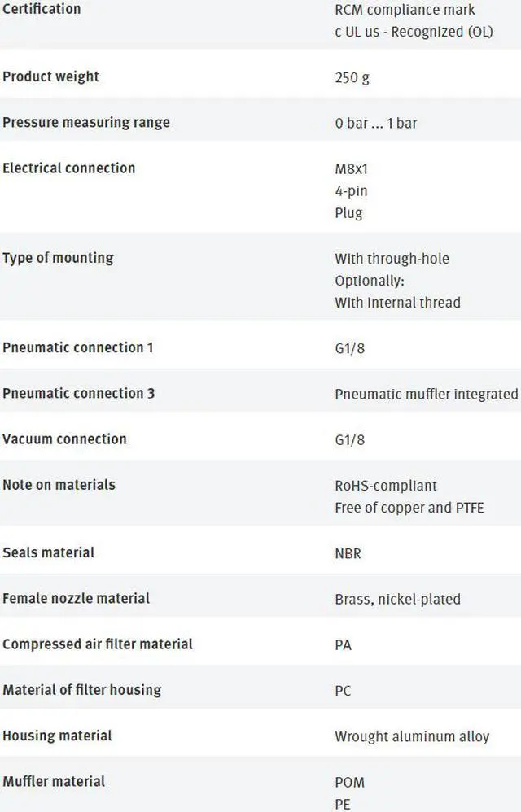Click the With through-hole text
521x812 pixels.
(392, 259)
